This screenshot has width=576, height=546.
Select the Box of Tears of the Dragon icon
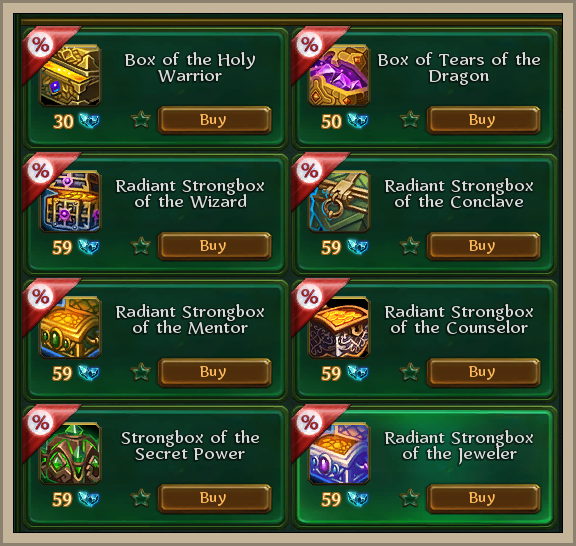tap(339, 76)
